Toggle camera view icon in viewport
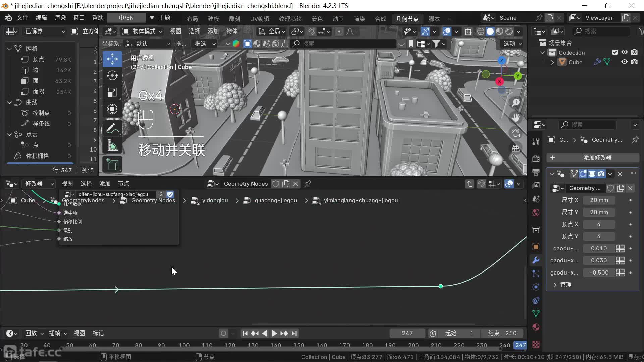 point(516,133)
